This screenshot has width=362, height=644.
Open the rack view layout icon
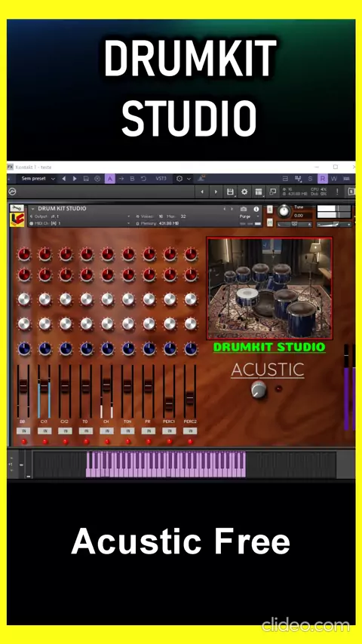259,192
